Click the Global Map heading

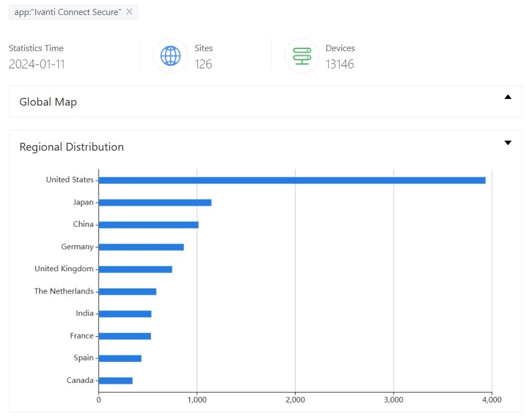(x=48, y=102)
